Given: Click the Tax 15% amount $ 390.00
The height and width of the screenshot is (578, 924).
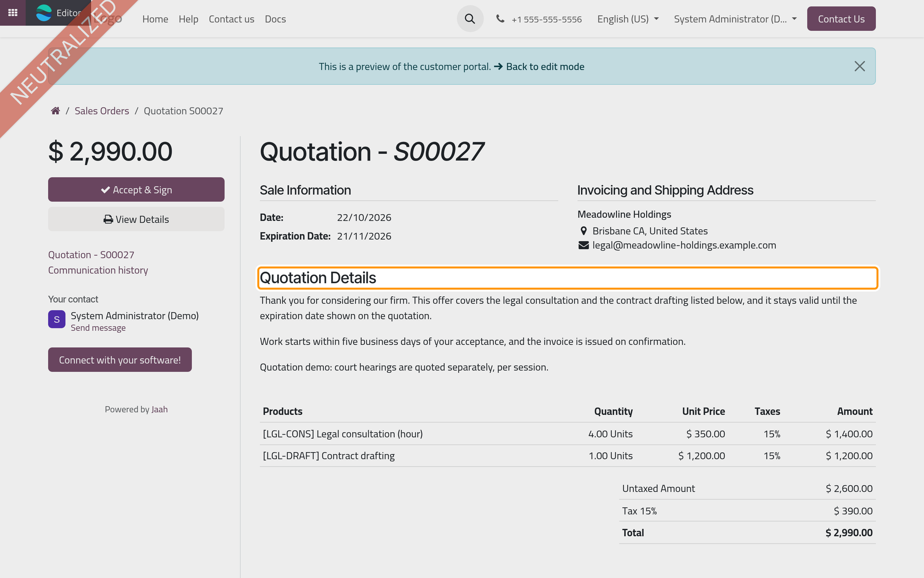Looking at the screenshot, I should pos(853,511).
